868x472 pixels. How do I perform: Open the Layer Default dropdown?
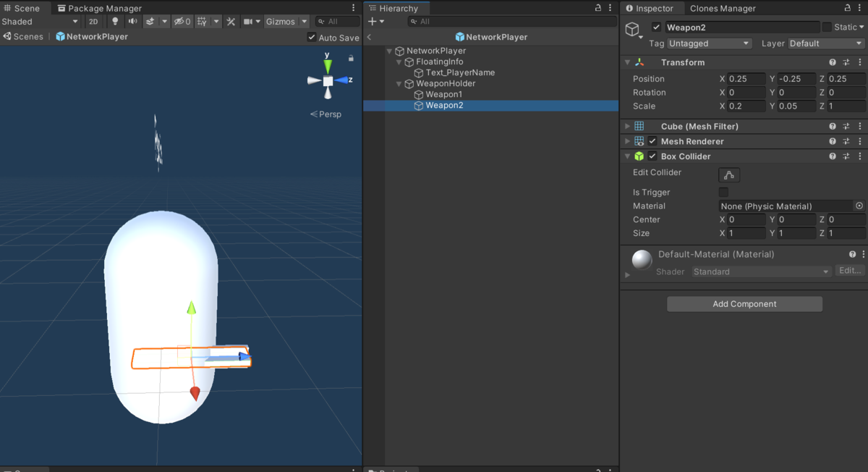pyautogui.click(x=826, y=43)
